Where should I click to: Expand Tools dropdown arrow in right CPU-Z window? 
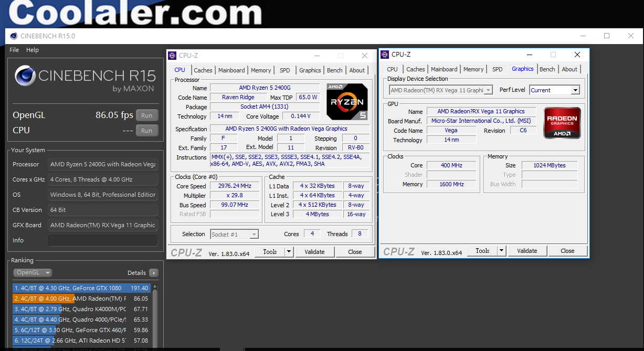click(x=501, y=251)
